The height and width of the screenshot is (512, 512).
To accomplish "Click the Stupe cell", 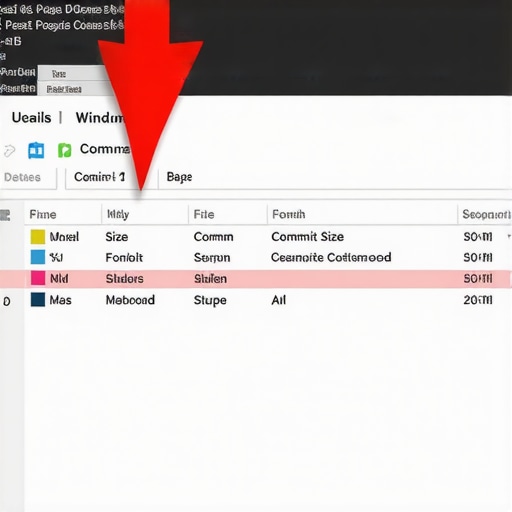I will point(210,300).
